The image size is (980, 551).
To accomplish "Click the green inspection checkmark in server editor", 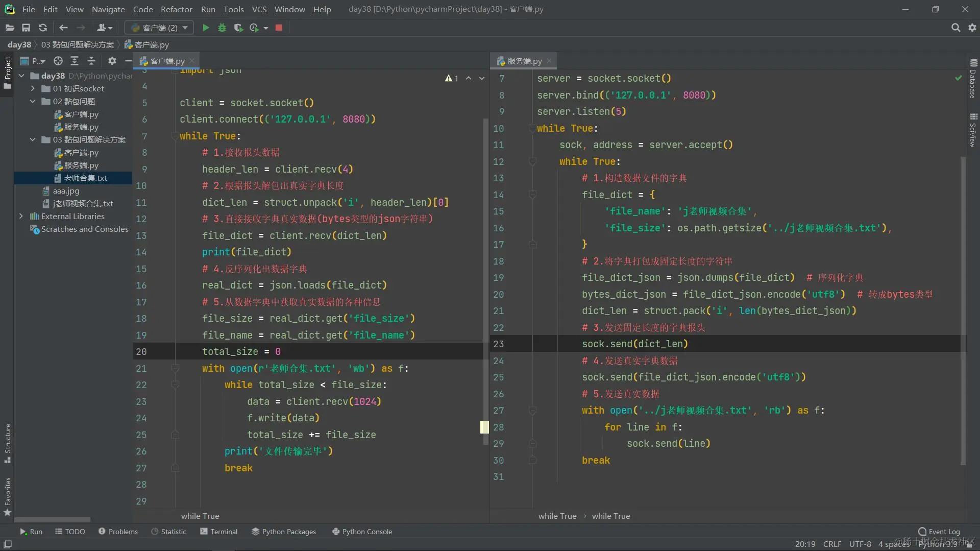I will (x=959, y=78).
